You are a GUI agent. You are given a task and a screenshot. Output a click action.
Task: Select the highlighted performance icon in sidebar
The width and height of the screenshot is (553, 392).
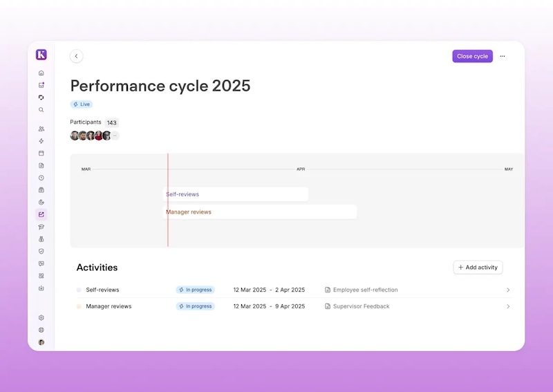(x=41, y=214)
